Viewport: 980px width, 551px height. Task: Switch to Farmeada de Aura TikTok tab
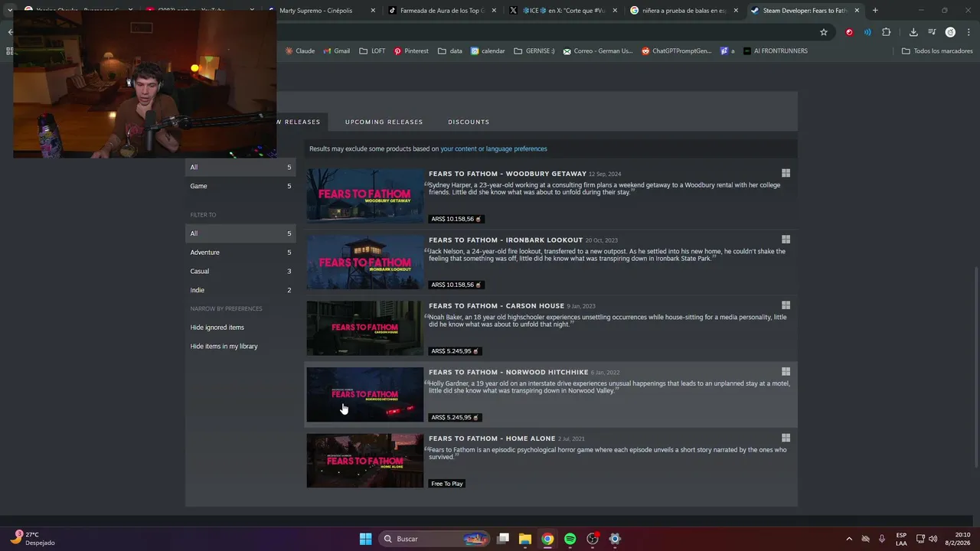click(436, 11)
